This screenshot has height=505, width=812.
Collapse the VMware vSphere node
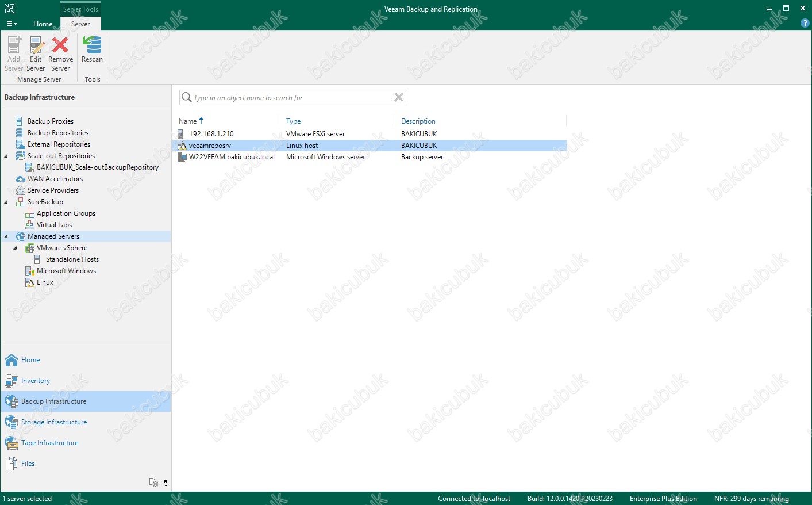(x=16, y=248)
